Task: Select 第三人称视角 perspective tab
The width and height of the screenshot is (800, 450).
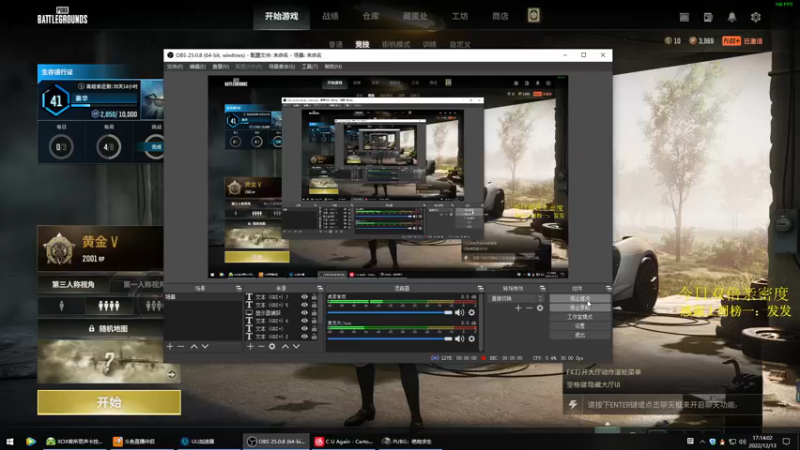Action: pos(73,285)
